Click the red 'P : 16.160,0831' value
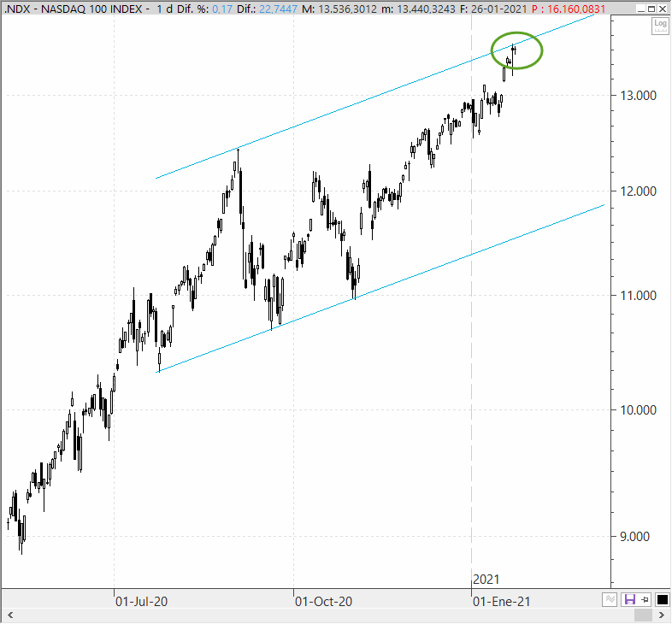Viewport: 672px width, 624px height. click(569, 9)
